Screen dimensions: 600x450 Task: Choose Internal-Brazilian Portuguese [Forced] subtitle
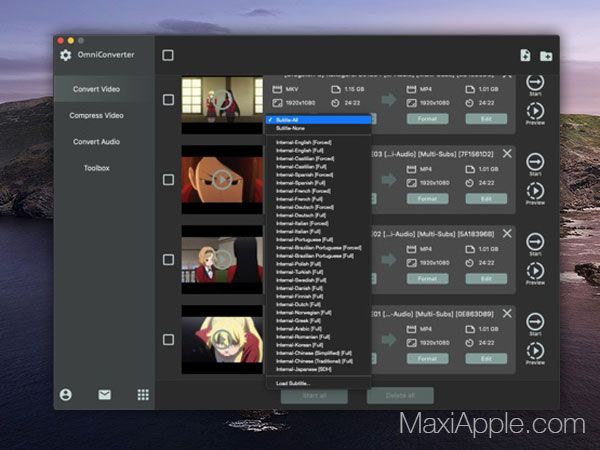pos(318,248)
